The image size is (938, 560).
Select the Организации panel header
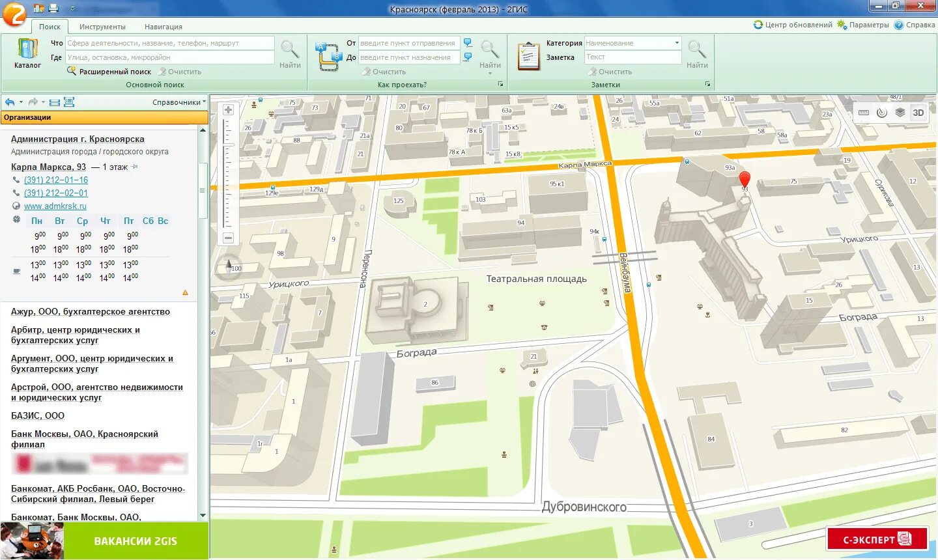click(104, 117)
